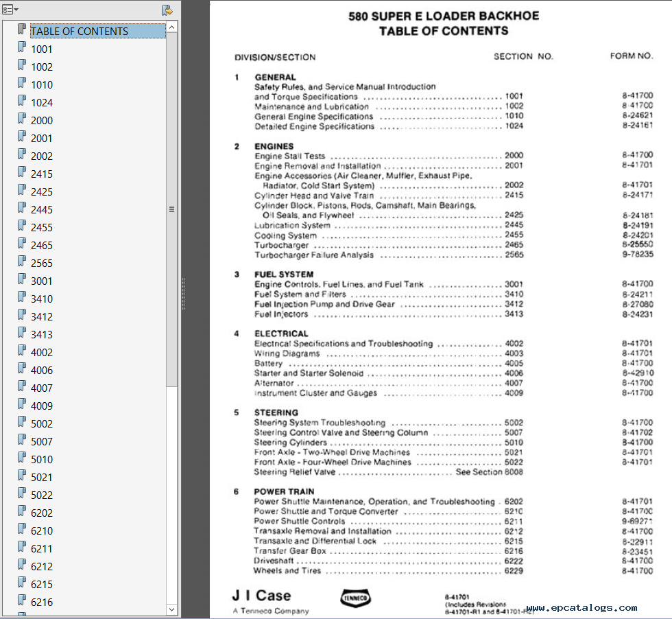Viewport: 672px width, 619px height.
Task: Click the bookmark icon beside 2465
Action: (x=22, y=243)
